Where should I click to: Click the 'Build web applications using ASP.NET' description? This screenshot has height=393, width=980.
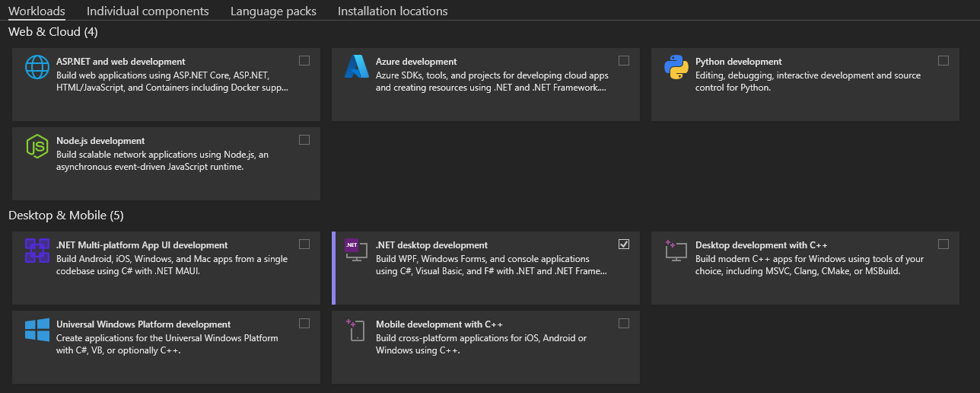click(173, 81)
